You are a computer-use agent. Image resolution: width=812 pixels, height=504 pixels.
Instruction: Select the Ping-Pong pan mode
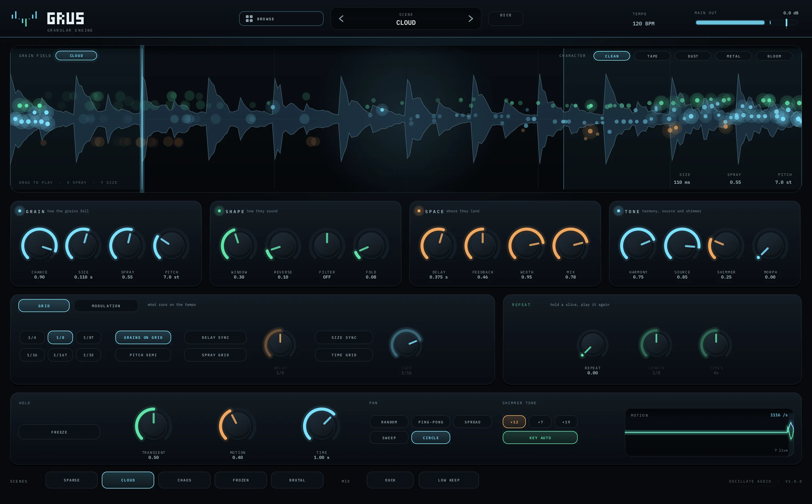[x=431, y=422]
